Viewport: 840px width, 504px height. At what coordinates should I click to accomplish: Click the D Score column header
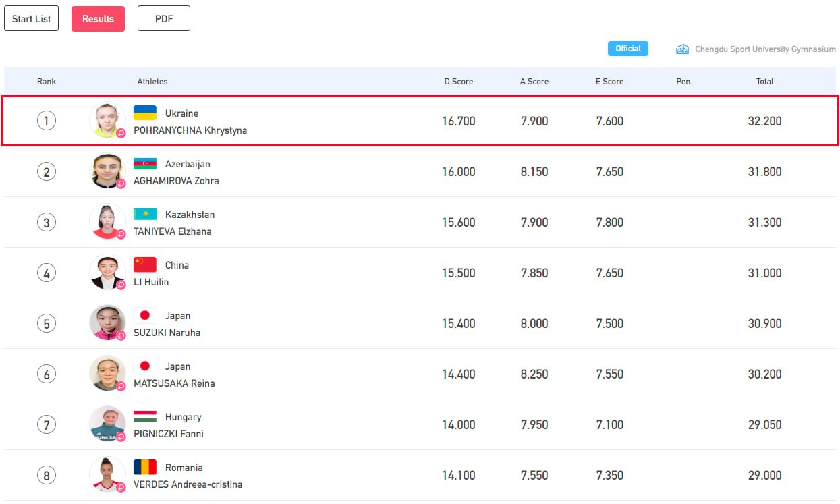click(459, 81)
